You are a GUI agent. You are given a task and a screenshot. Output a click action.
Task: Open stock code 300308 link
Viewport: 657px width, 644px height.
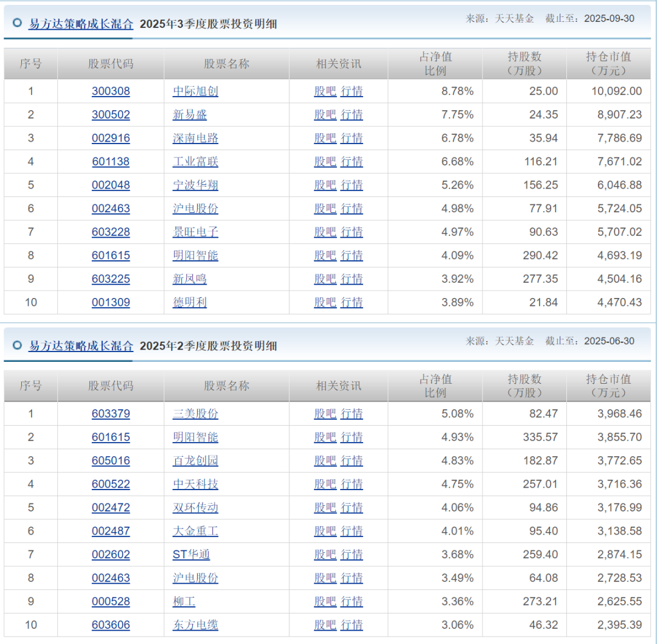tap(111, 91)
